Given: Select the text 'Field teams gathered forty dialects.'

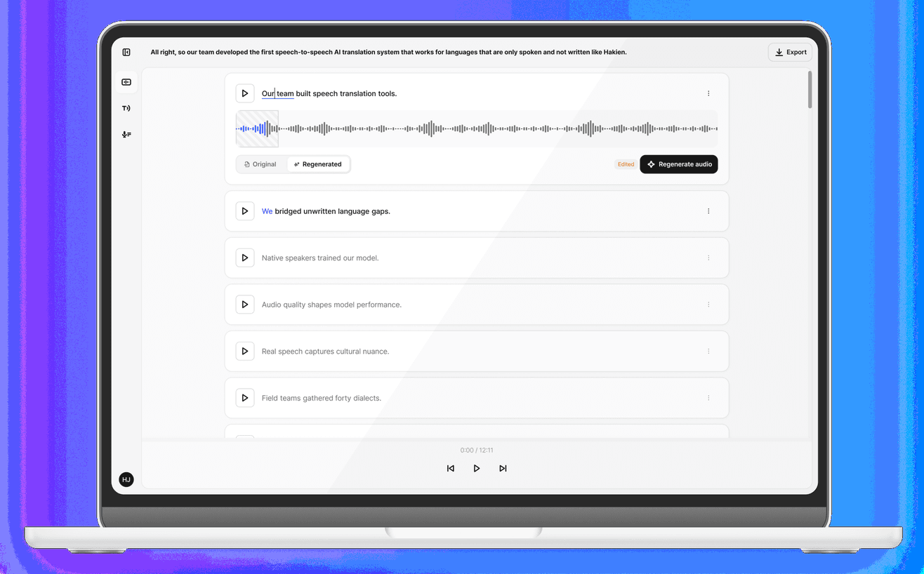Looking at the screenshot, I should 322,398.
